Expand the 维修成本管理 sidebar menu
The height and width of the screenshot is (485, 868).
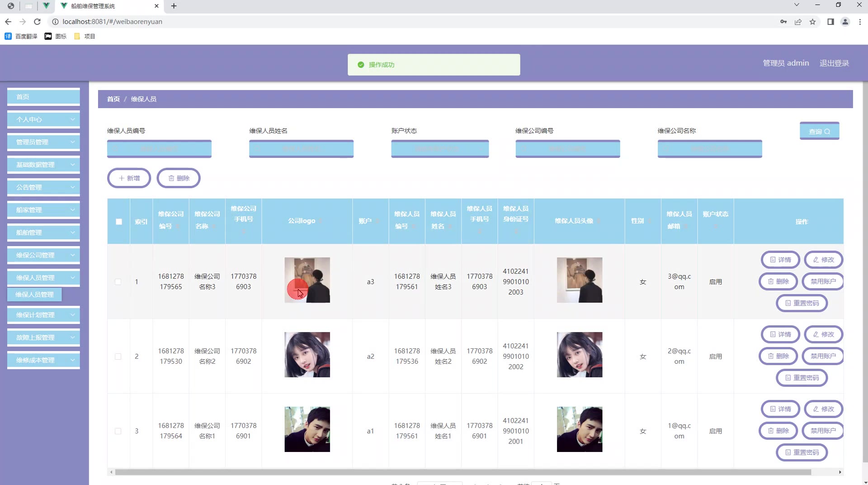[x=43, y=360]
